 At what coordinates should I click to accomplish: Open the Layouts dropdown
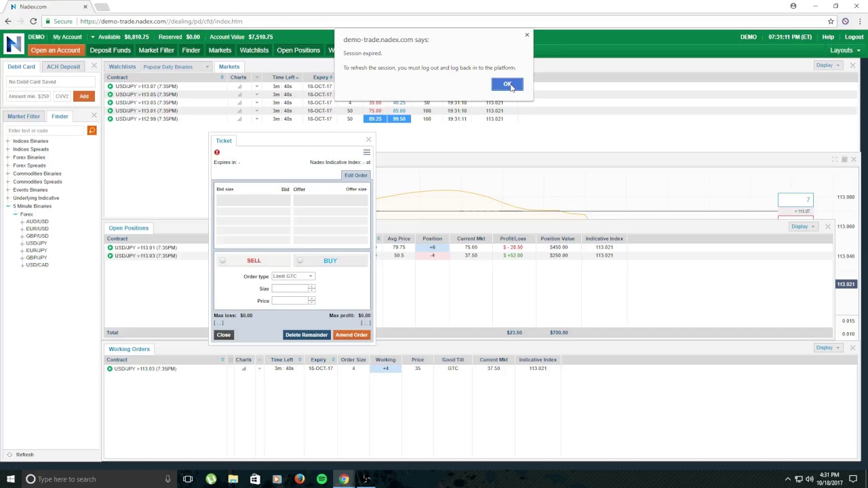click(x=845, y=50)
